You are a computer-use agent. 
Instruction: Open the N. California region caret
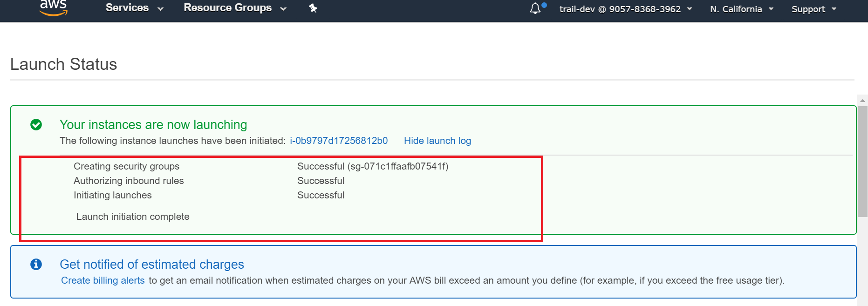(x=771, y=9)
